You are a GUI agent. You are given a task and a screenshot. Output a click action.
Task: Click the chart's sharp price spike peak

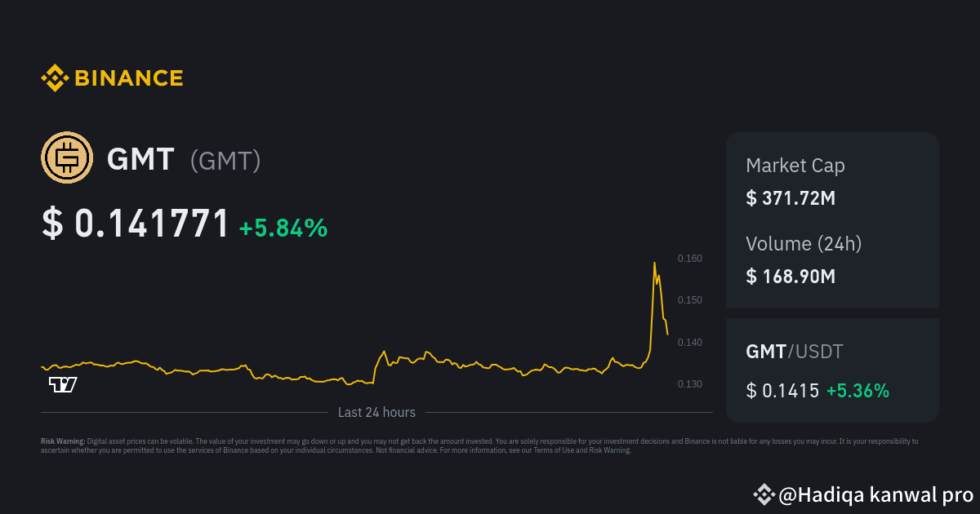tap(654, 263)
